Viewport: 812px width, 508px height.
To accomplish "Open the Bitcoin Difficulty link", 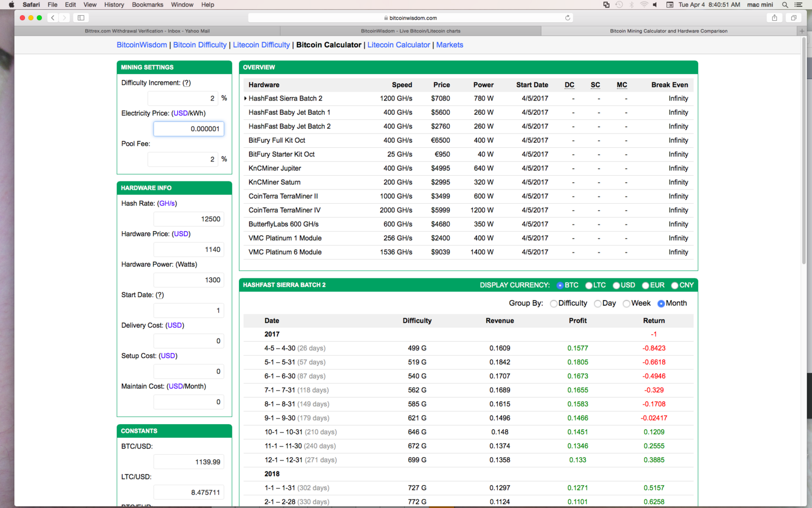I will point(200,45).
